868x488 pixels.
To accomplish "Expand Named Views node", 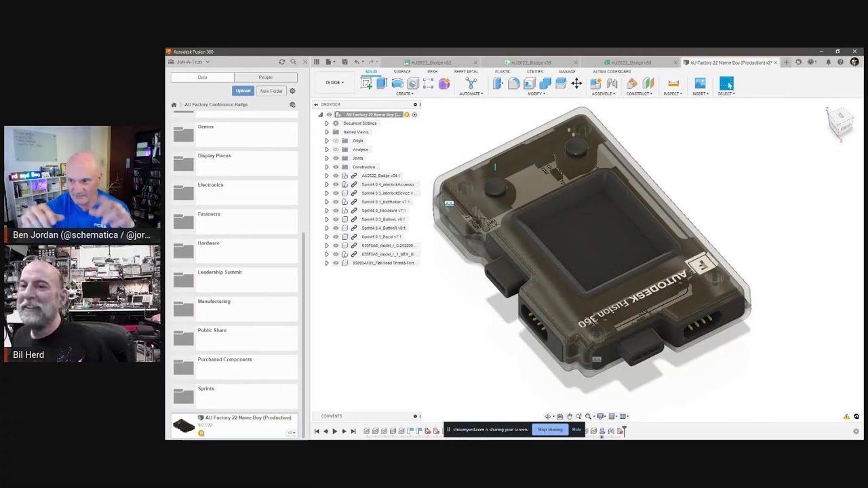I will (327, 132).
